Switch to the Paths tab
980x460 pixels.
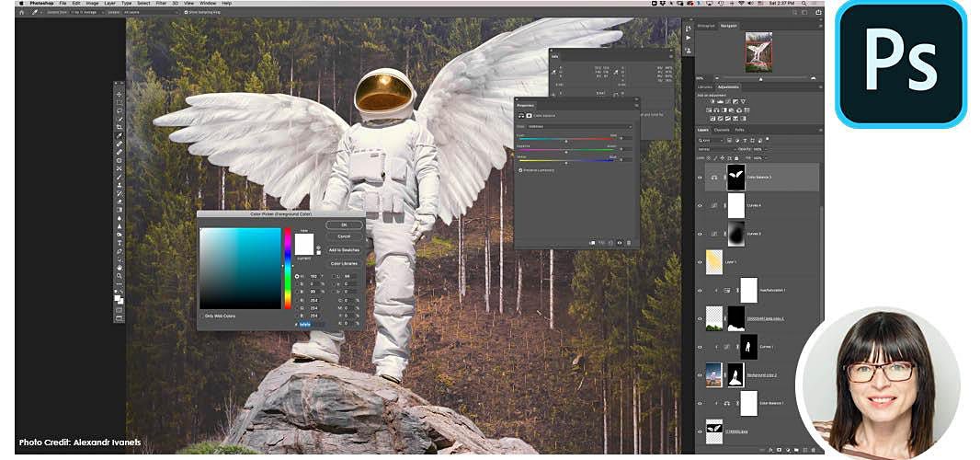coord(739,130)
